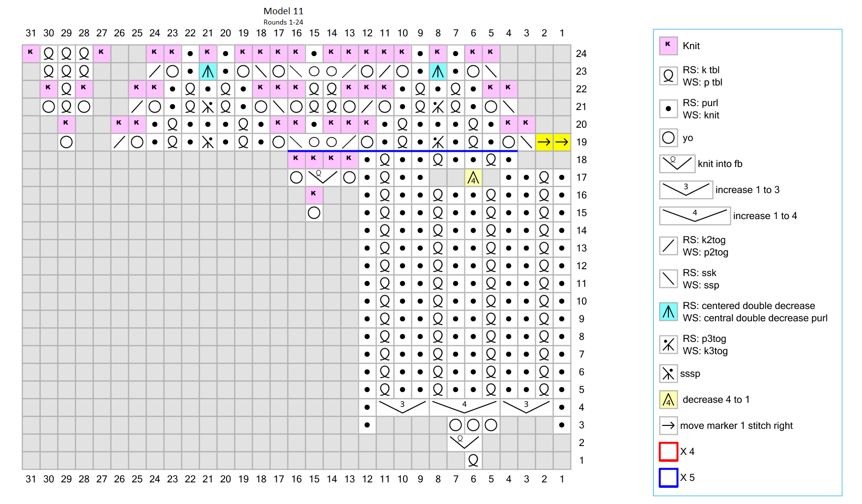Click the increase 1 to 4 legend symbol

click(694, 216)
